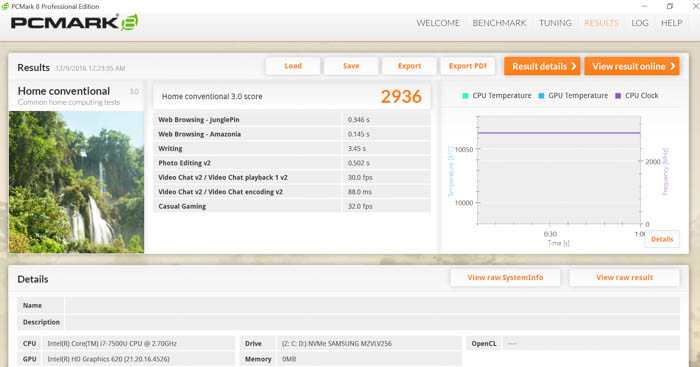Open the Tuning tab
The width and height of the screenshot is (700, 367).
pyautogui.click(x=555, y=23)
